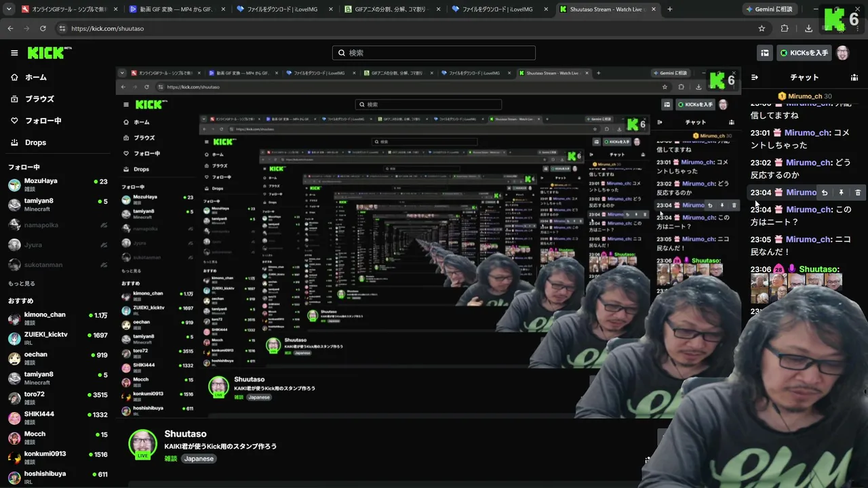Image resolution: width=868 pixels, height=488 pixels.
Task: Click the KICK logo in the header
Action: point(49,53)
